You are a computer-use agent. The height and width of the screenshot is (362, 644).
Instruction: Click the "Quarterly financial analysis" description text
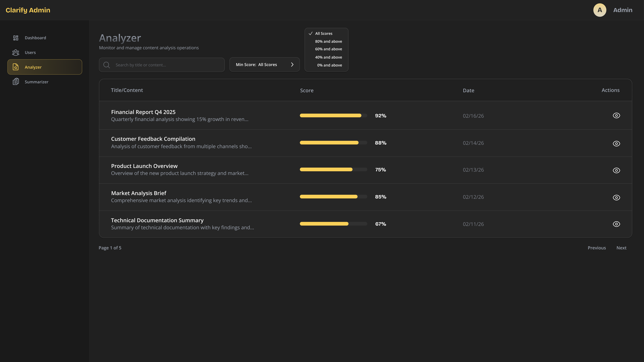tap(180, 119)
